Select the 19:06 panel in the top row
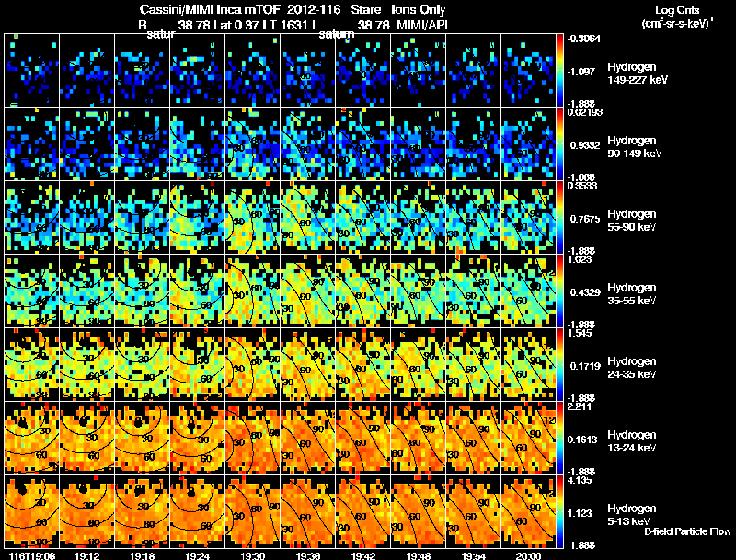Image resolution: width=736 pixels, height=560 pixels. click(31, 71)
